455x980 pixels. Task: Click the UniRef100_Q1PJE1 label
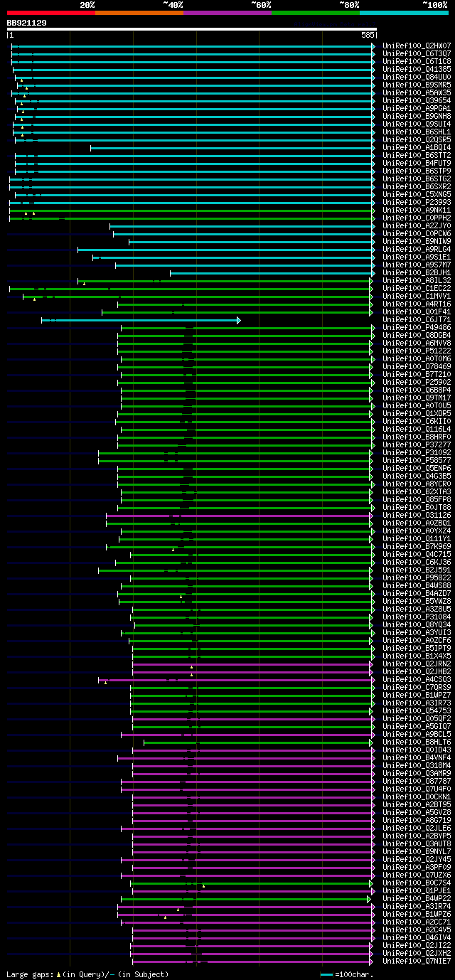click(417, 890)
